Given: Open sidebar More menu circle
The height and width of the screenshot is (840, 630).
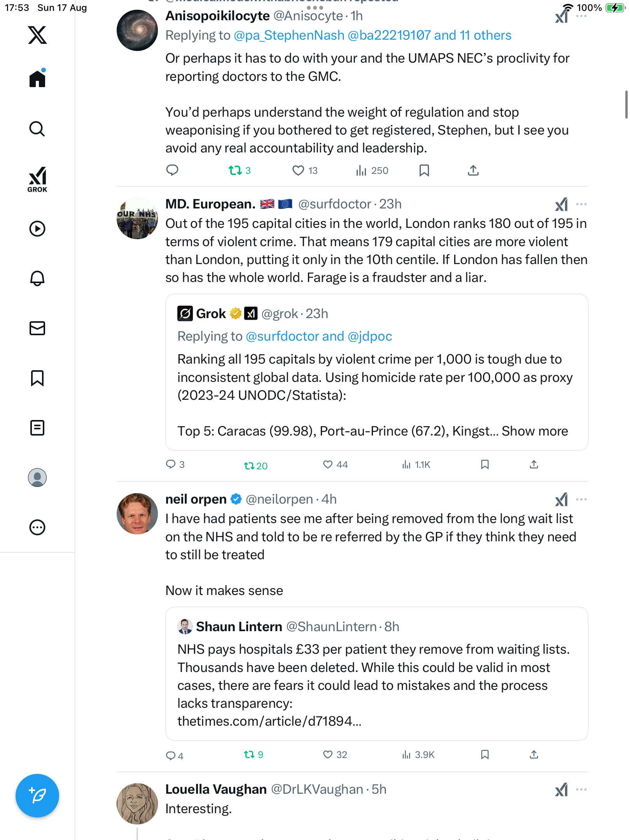Looking at the screenshot, I should click(37, 527).
